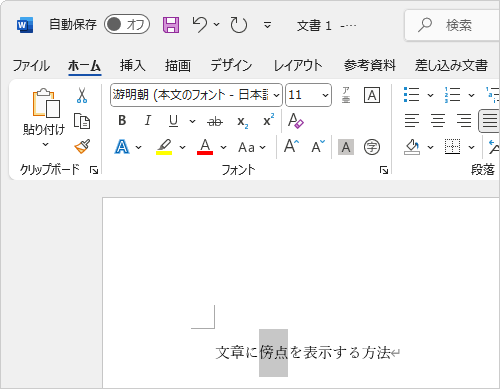Toggle the Character Shading A button
Screen dimensions: 500x389
346,147
